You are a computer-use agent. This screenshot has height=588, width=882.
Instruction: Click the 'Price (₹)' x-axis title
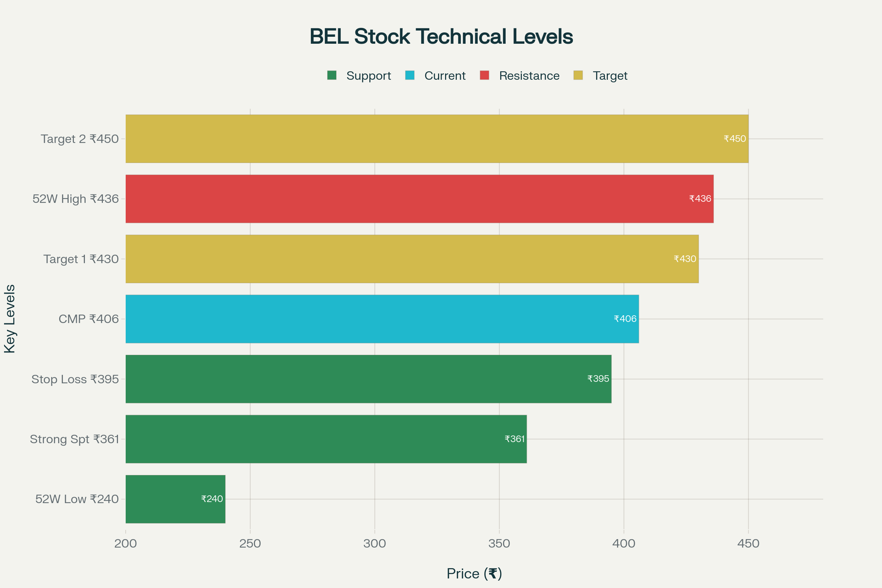(x=474, y=573)
